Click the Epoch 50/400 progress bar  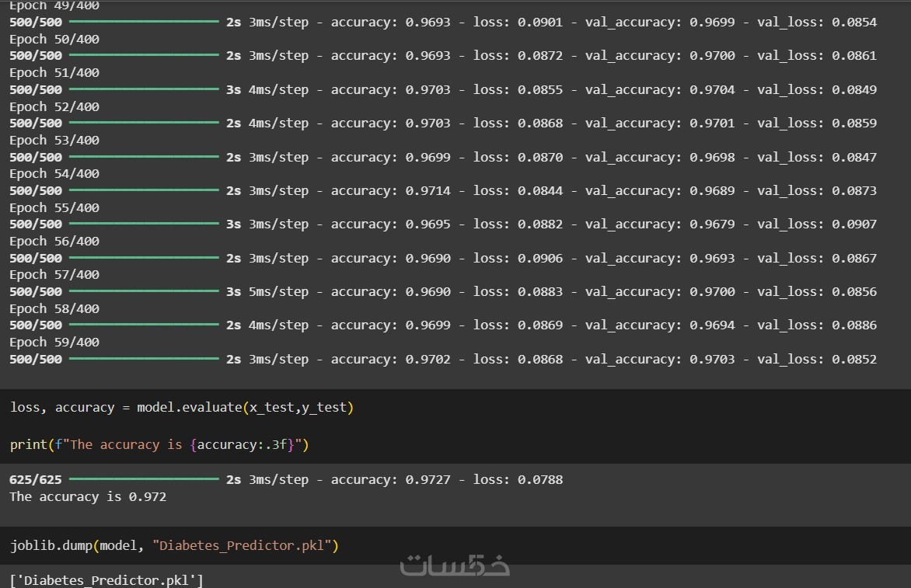(144, 56)
